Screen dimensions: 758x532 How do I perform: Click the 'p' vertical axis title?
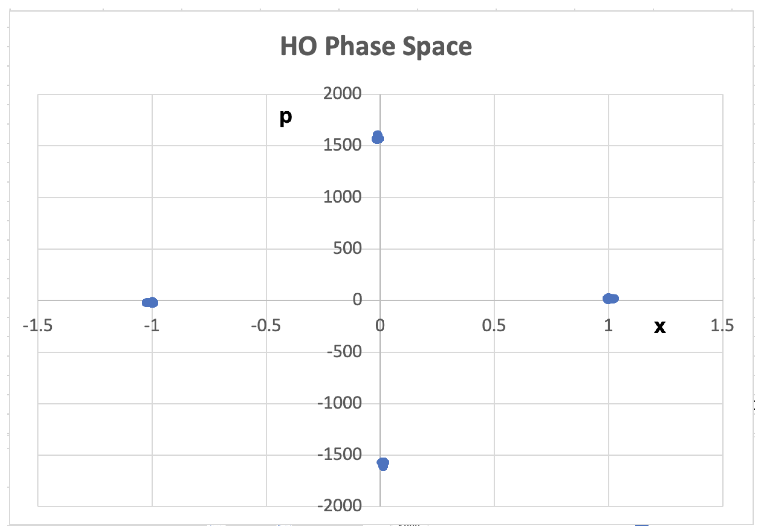286,117
